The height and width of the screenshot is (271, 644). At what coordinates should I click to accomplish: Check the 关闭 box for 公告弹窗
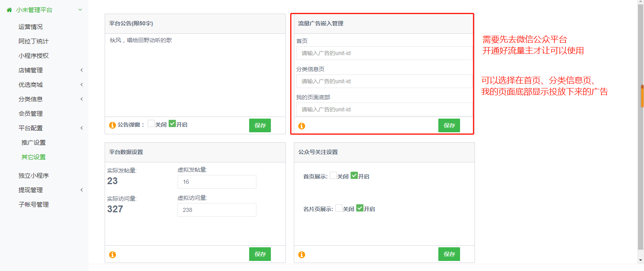tap(151, 124)
